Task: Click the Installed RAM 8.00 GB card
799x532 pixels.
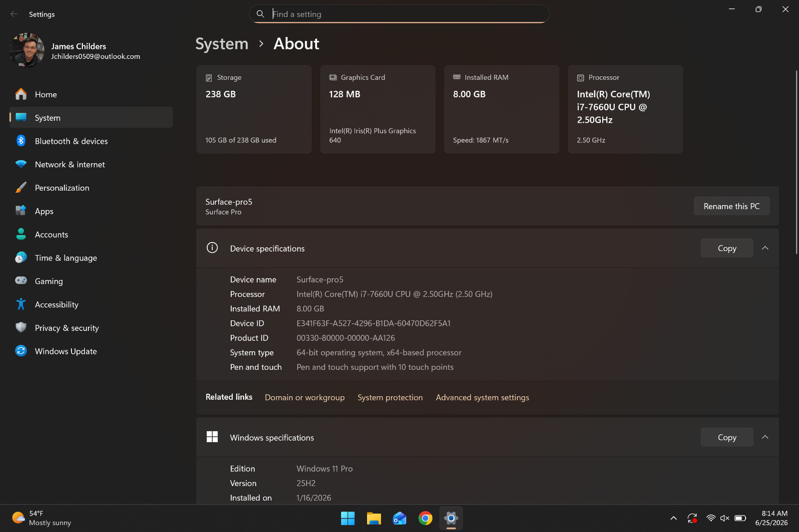Action: (x=501, y=109)
